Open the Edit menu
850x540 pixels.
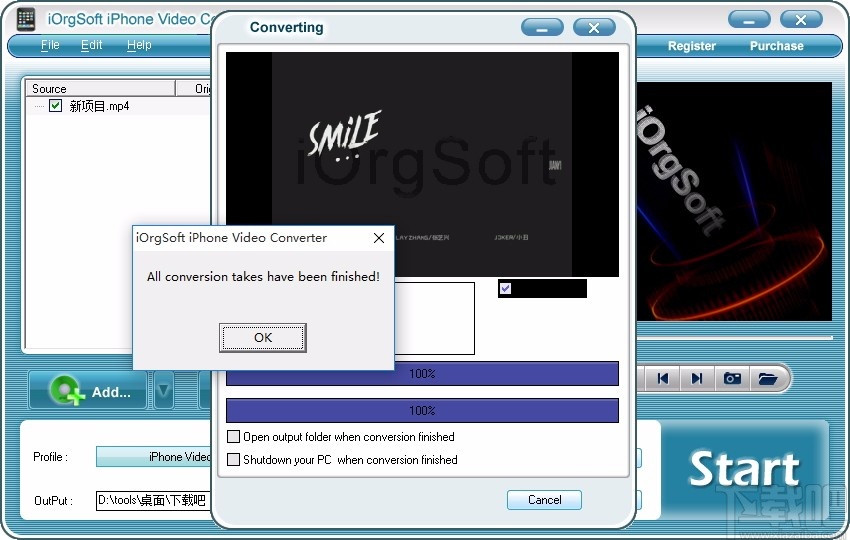91,45
